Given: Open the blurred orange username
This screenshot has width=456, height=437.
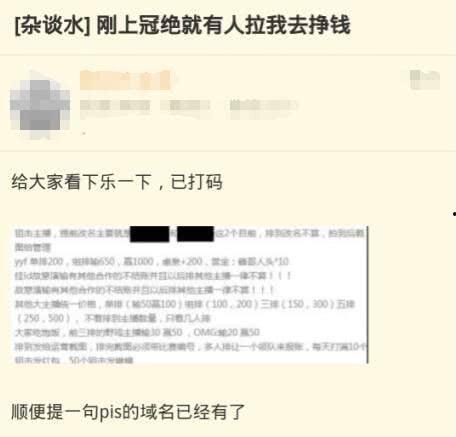Looking at the screenshot, I should [126, 80].
